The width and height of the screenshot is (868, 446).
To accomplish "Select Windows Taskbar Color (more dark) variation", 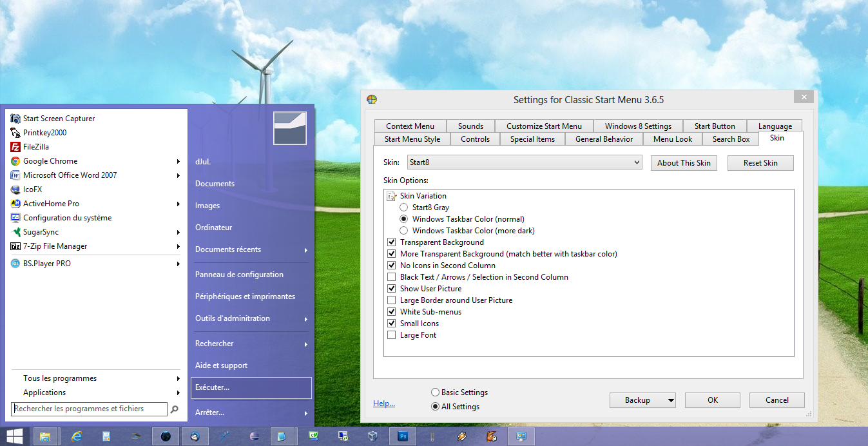I will tap(404, 230).
